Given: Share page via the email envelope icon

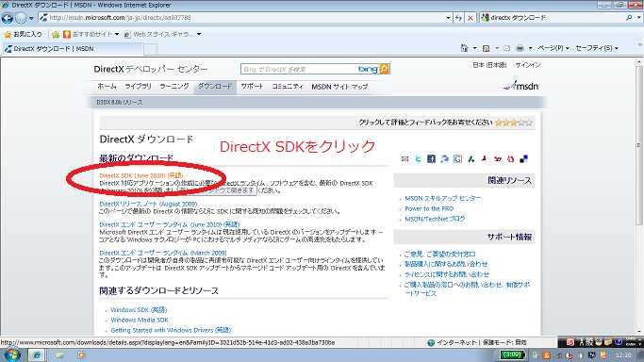Looking at the screenshot, I should click(405, 158).
